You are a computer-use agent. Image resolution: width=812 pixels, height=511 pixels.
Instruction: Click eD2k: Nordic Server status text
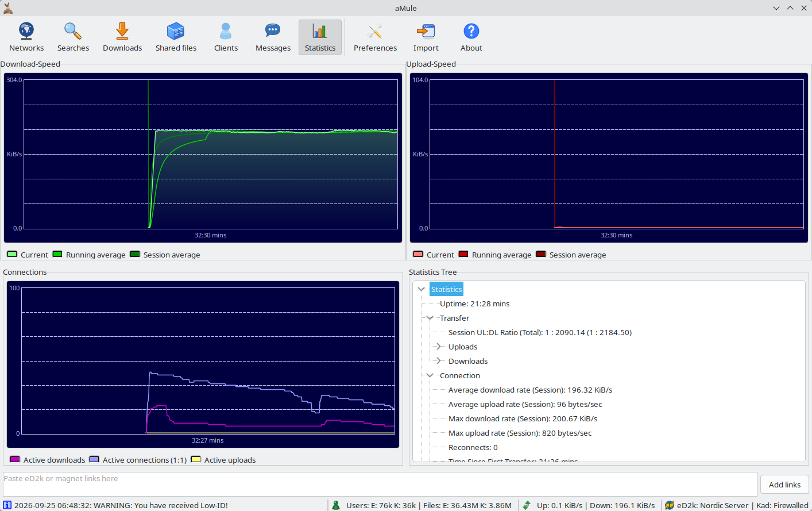coord(712,505)
